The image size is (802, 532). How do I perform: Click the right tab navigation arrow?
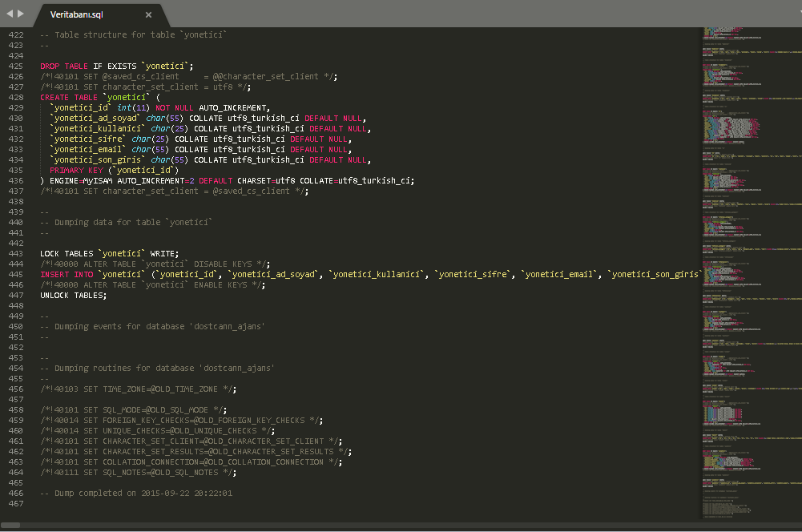tap(21, 14)
